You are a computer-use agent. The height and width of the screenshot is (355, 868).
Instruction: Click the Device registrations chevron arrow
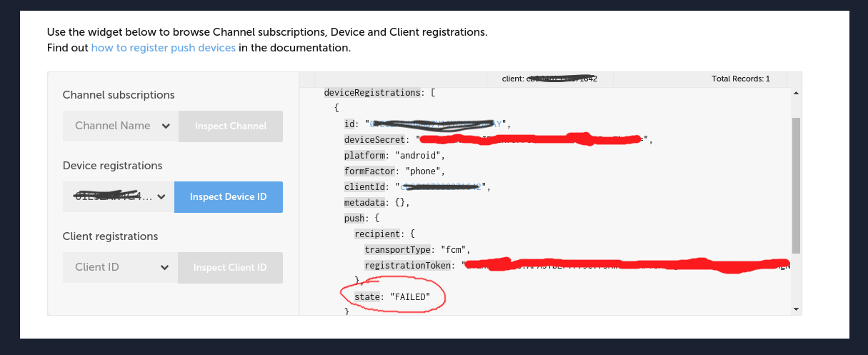click(x=161, y=197)
